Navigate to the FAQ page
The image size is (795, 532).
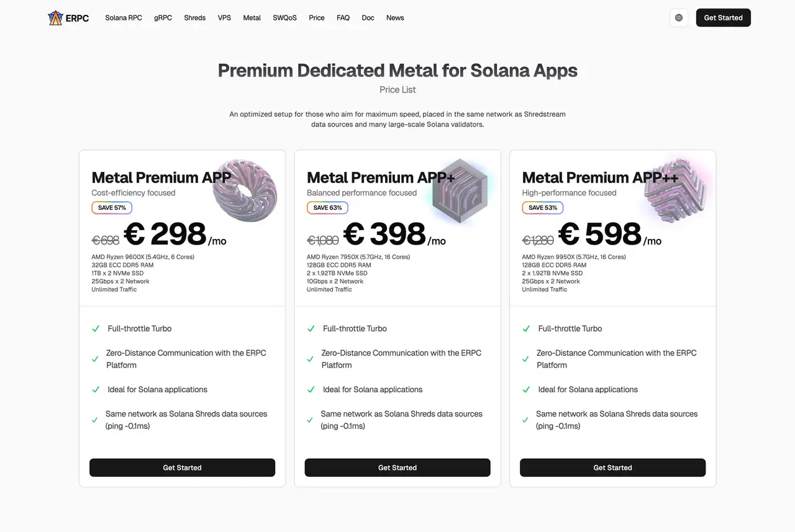343,17
